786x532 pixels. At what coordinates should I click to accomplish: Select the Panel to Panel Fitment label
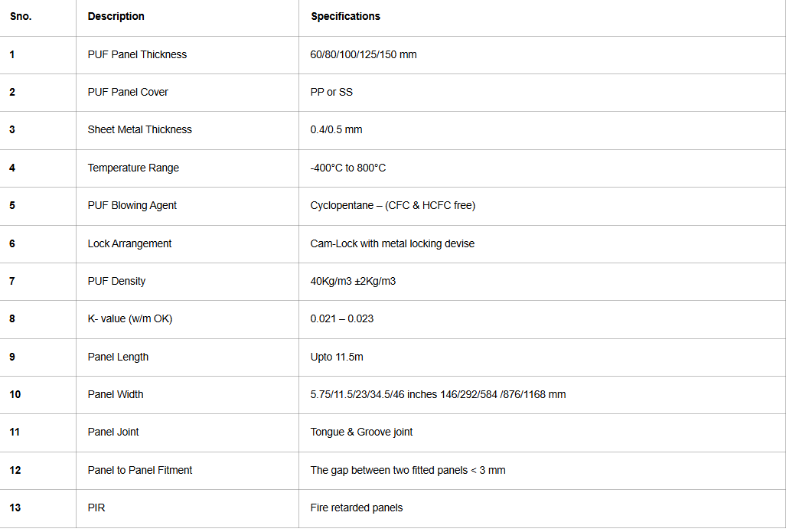pyautogui.click(x=140, y=470)
